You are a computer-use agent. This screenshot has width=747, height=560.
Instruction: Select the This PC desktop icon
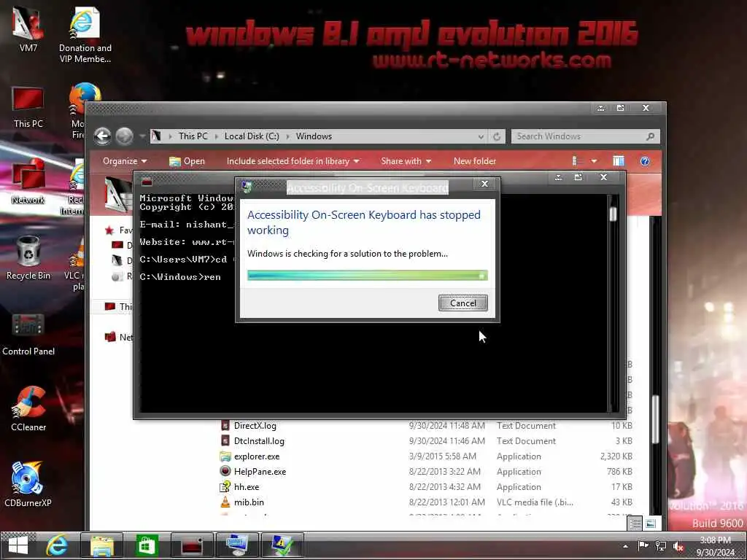click(28, 107)
